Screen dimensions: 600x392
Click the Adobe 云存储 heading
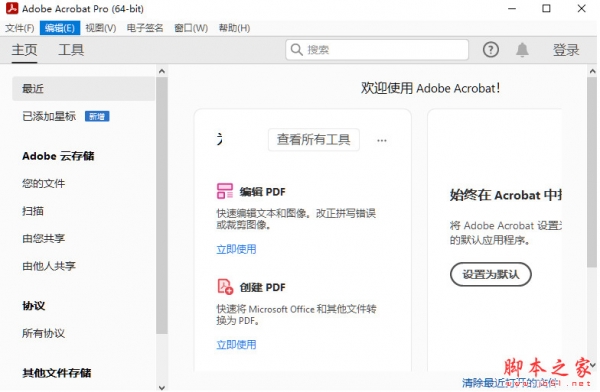coord(58,156)
